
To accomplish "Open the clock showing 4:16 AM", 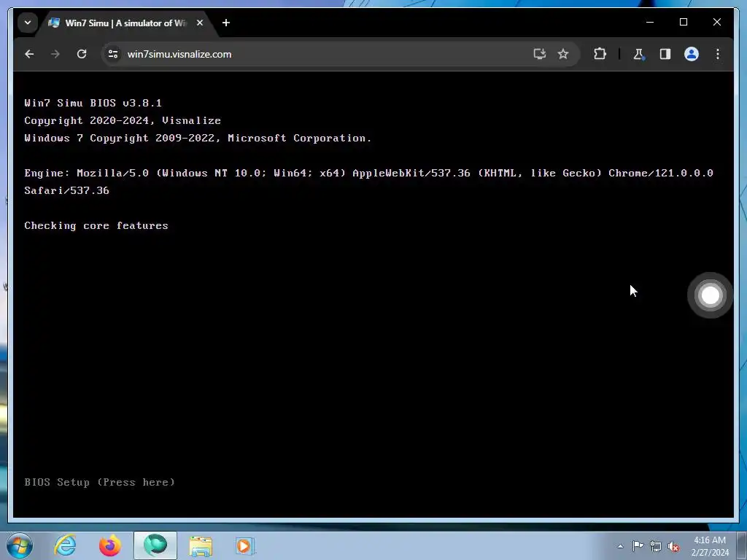I will (710, 546).
